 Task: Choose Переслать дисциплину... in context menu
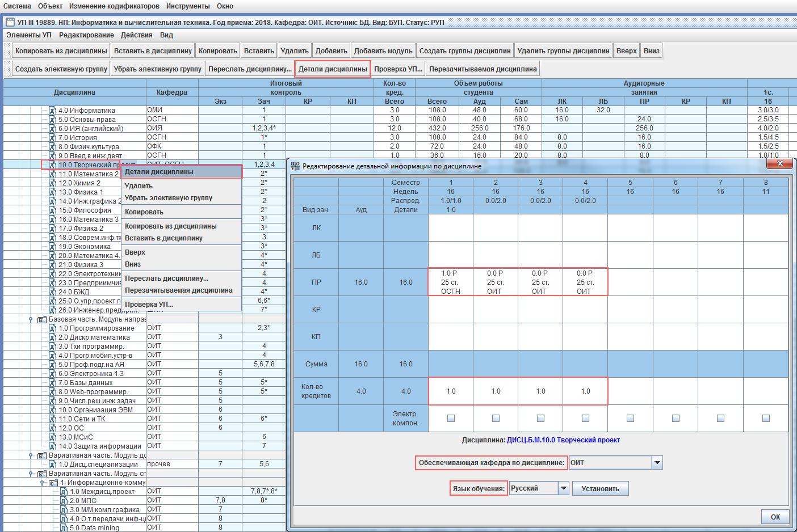tap(182, 278)
